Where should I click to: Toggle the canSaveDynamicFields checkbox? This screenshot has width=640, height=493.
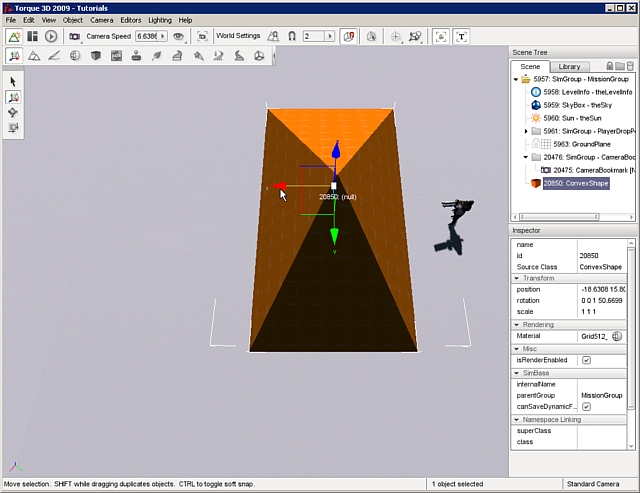coord(586,407)
